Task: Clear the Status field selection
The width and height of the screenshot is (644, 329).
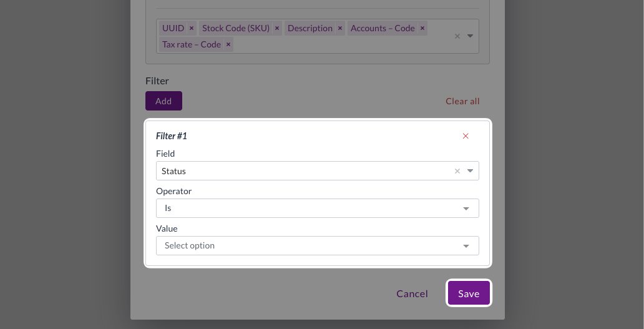Action: [457, 171]
